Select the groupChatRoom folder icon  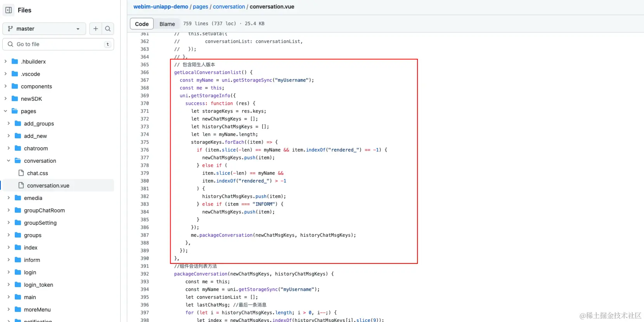coord(18,210)
